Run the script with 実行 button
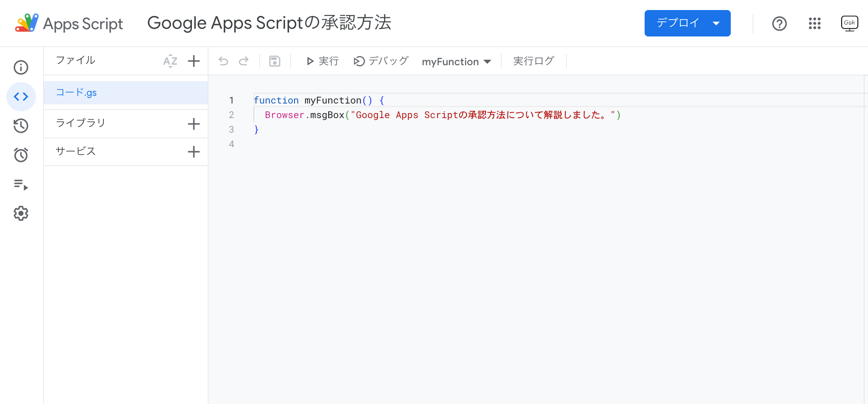 (x=322, y=61)
